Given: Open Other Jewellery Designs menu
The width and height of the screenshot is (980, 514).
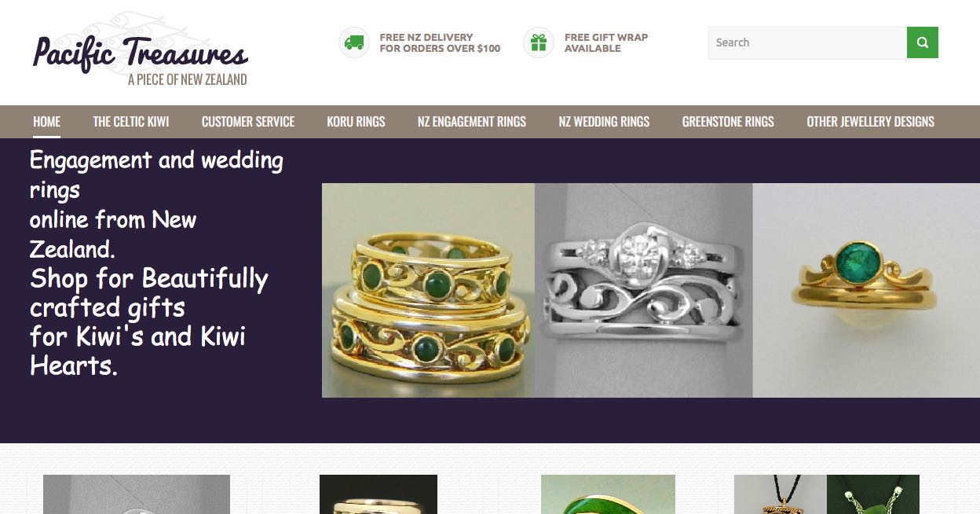Looking at the screenshot, I should [871, 122].
